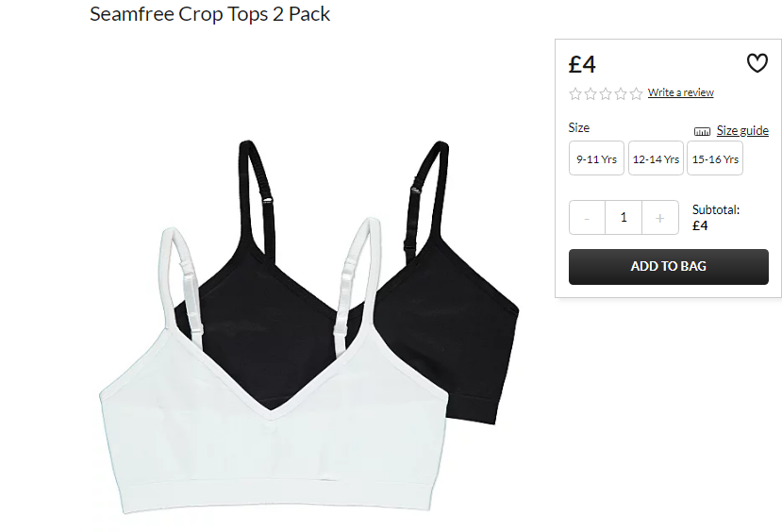Increase quantity with the plus button
This screenshot has height=532, width=782.
tap(659, 217)
